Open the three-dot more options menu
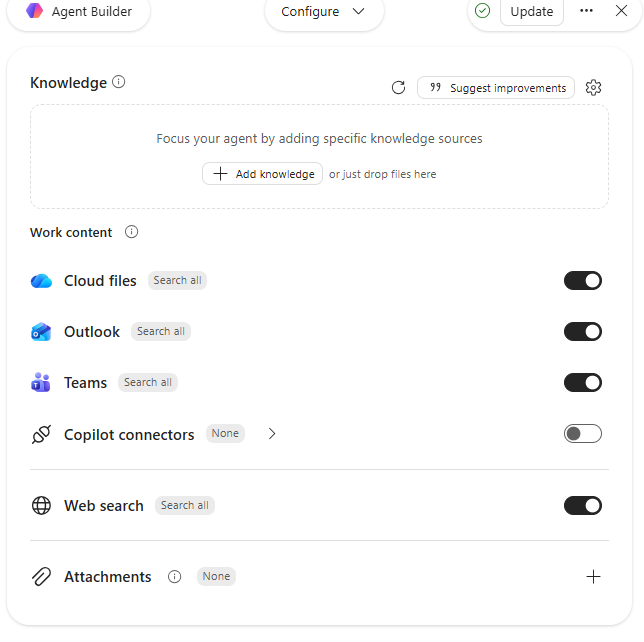644x642 pixels. tap(586, 11)
